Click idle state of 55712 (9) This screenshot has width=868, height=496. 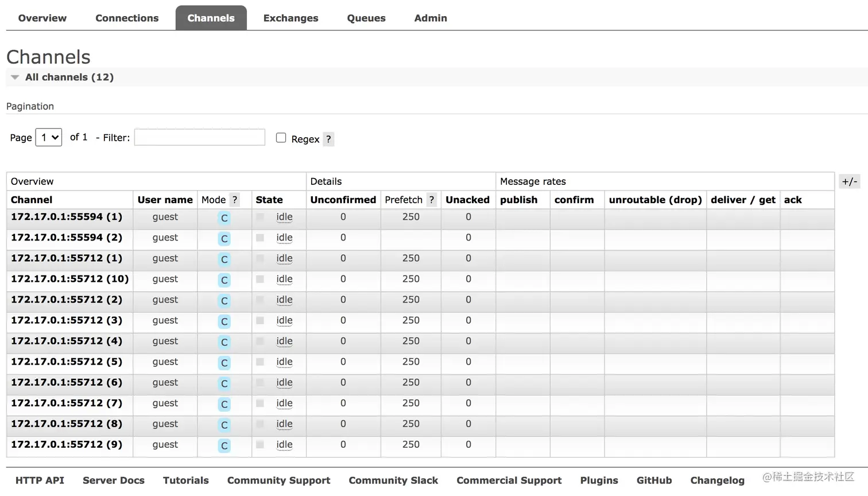coord(284,444)
